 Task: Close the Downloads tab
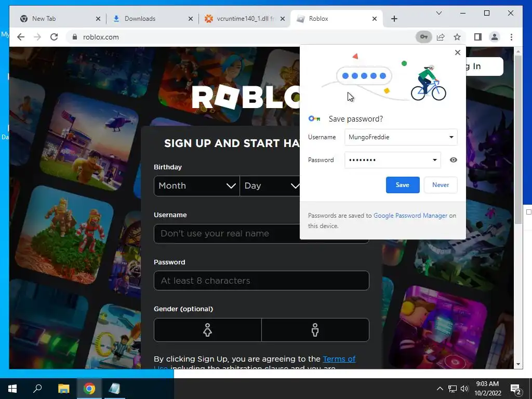(x=191, y=19)
